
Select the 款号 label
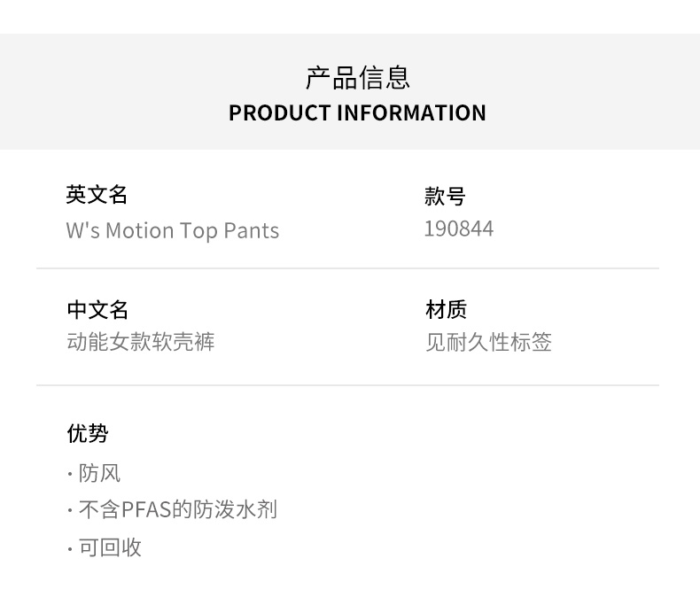tap(445, 196)
